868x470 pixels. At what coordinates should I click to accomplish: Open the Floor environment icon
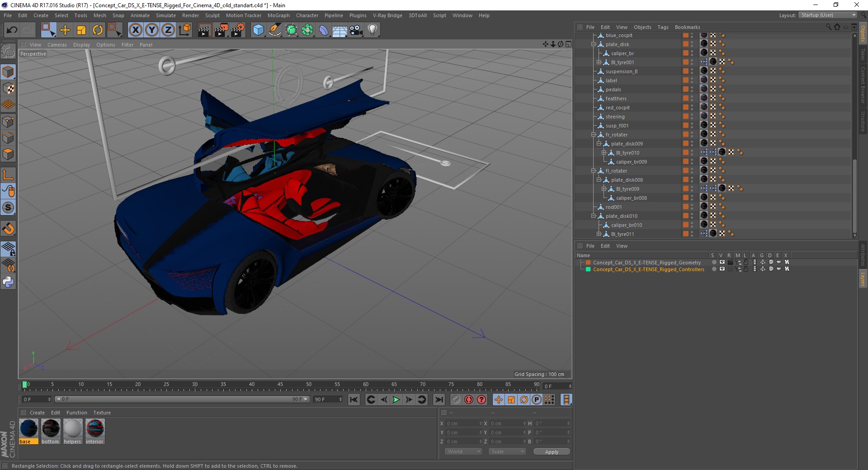(340, 31)
